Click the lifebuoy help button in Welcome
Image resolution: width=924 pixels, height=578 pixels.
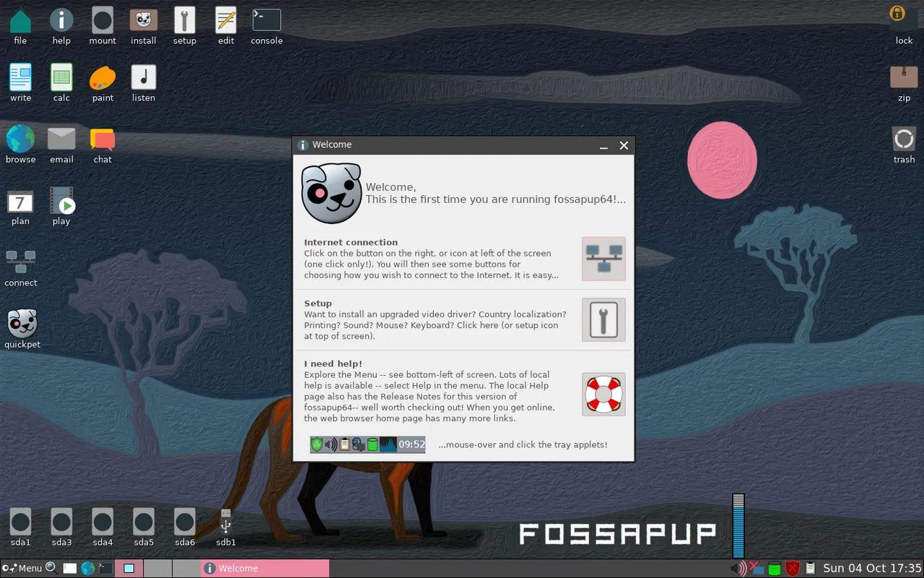pos(603,394)
